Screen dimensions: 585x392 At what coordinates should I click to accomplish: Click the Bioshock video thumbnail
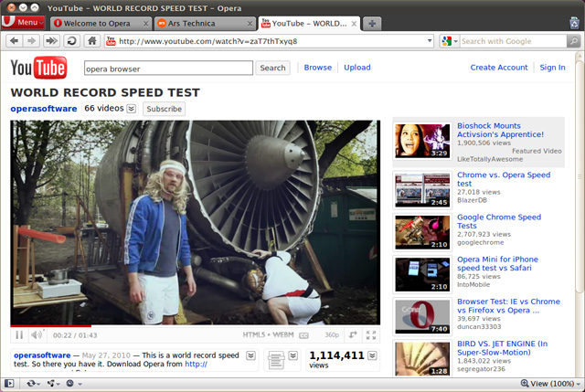[422, 141]
